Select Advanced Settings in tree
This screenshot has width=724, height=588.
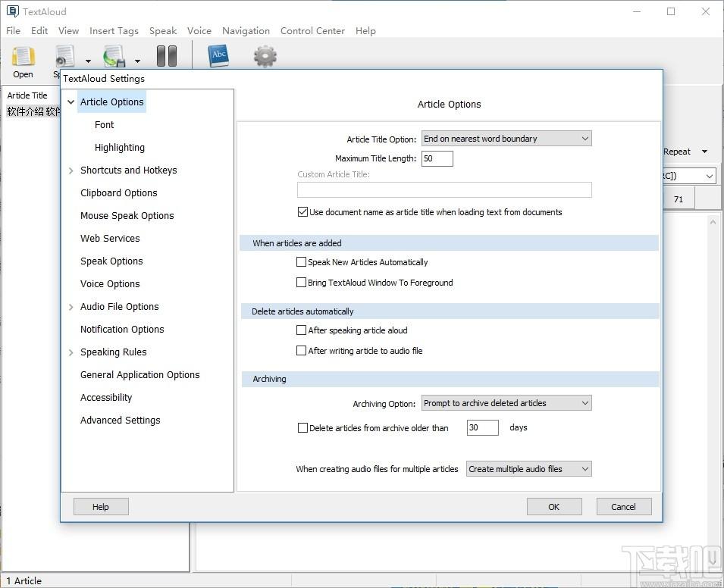[120, 420]
